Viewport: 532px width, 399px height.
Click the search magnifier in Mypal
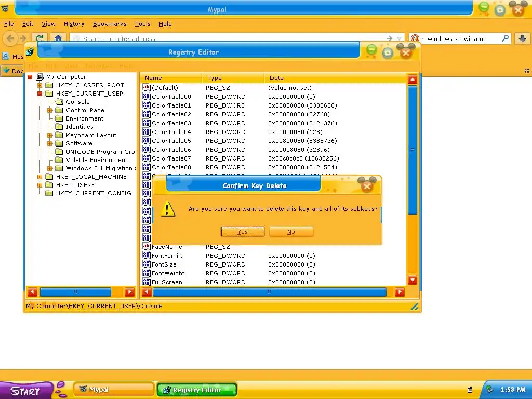click(505, 38)
